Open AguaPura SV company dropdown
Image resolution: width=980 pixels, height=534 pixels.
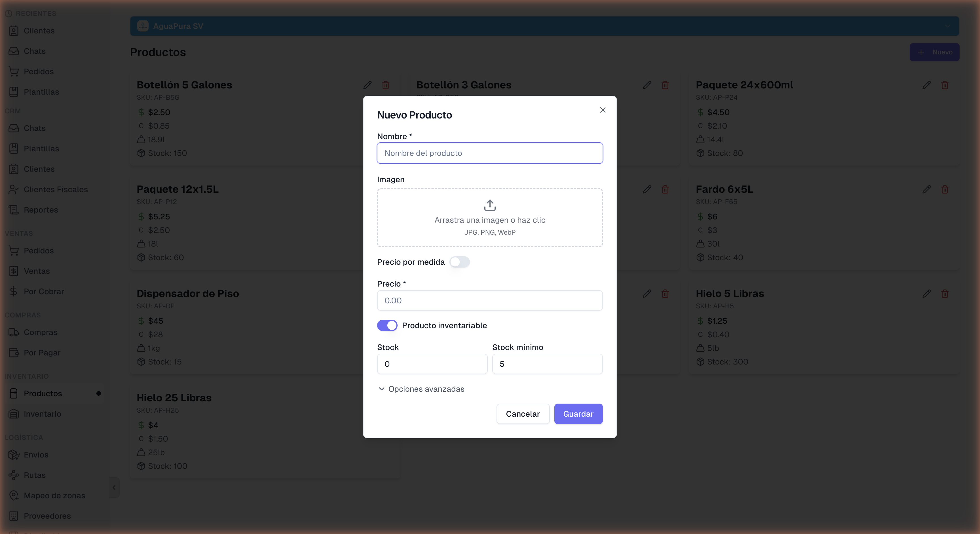click(x=544, y=26)
